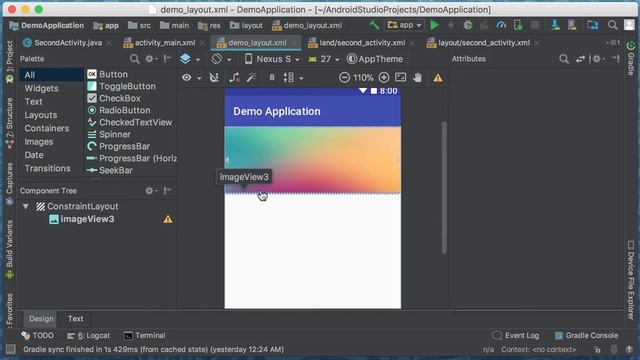Clear all constraints icon
This screenshot has height=360, width=640.
click(234, 78)
